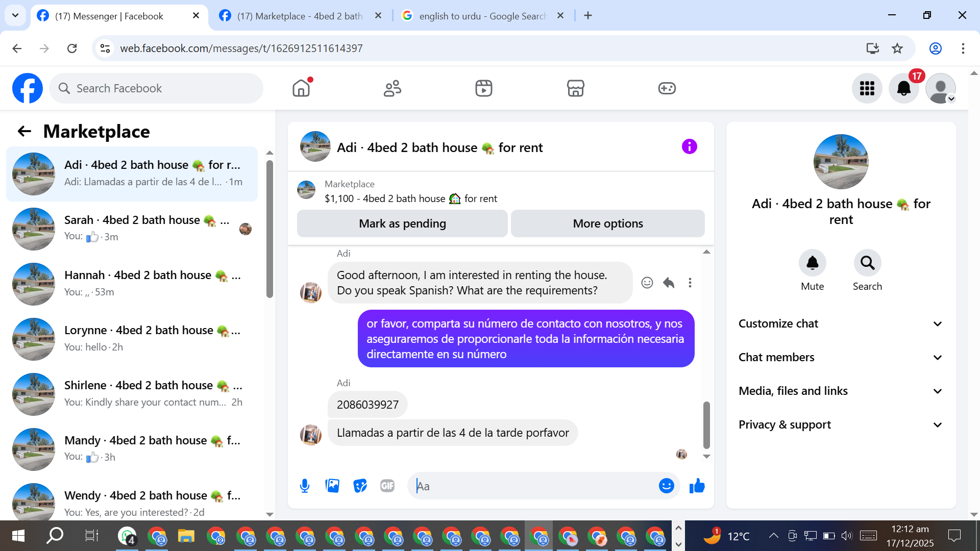View site information icon in address bar
The height and width of the screenshot is (551, 980).
pyautogui.click(x=105, y=48)
